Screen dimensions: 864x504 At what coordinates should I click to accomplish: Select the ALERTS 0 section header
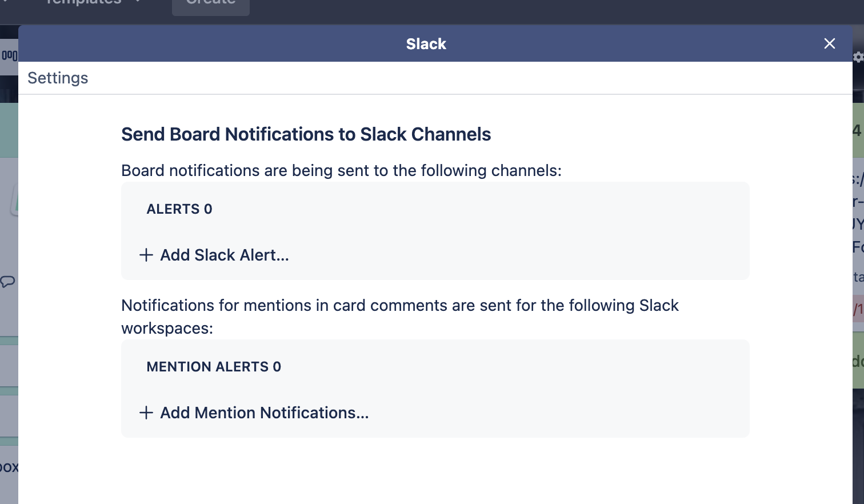point(179,209)
